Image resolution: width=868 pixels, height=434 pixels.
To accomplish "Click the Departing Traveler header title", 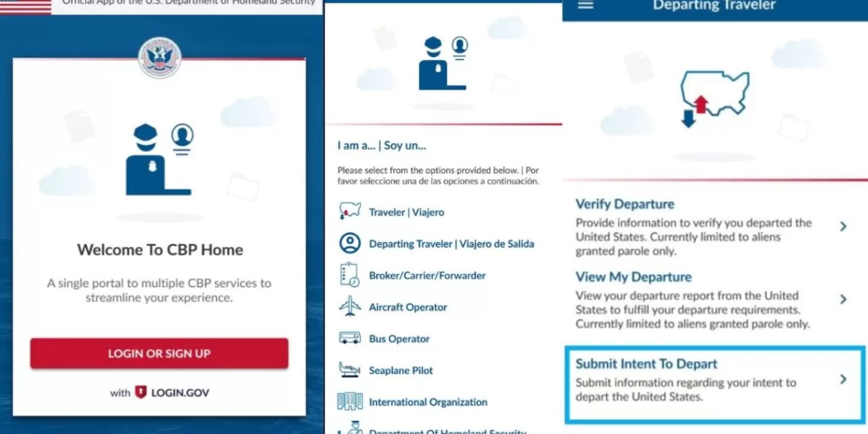I will (714, 5).
